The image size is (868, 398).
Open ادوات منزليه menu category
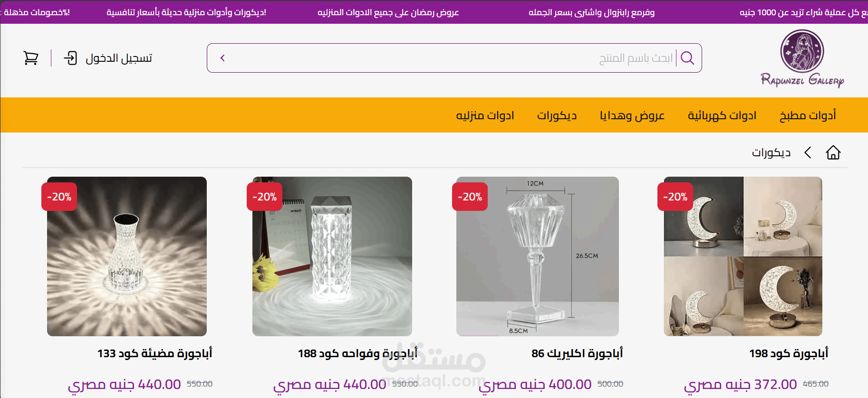485,115
